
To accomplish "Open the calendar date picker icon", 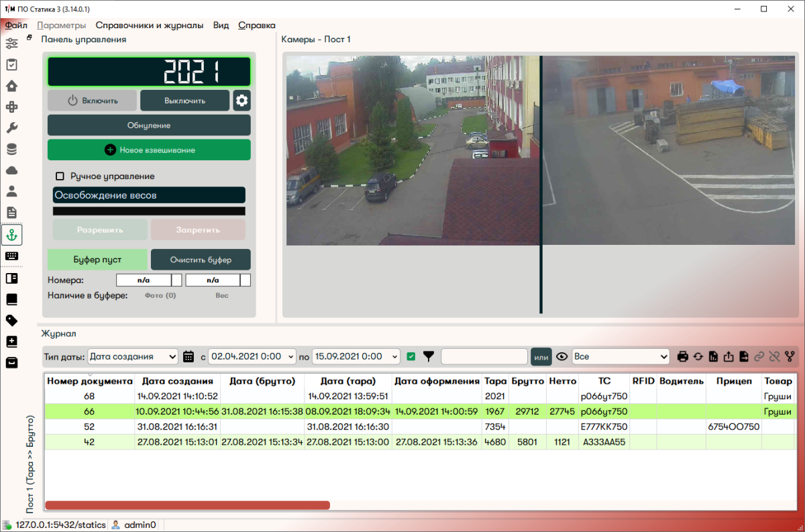I will (189, 357).
